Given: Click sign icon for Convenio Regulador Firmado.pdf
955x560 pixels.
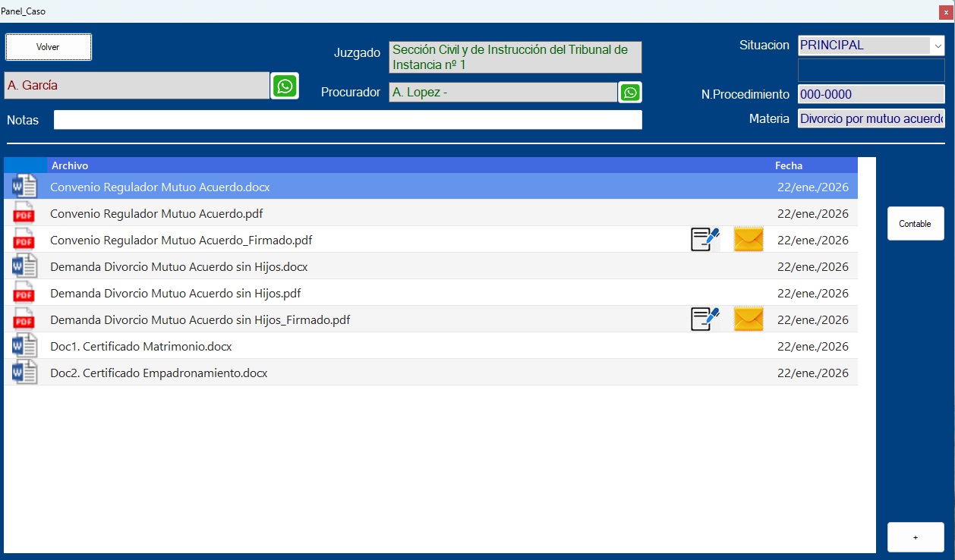Looking at the screenshot, I should click(704, 240).
